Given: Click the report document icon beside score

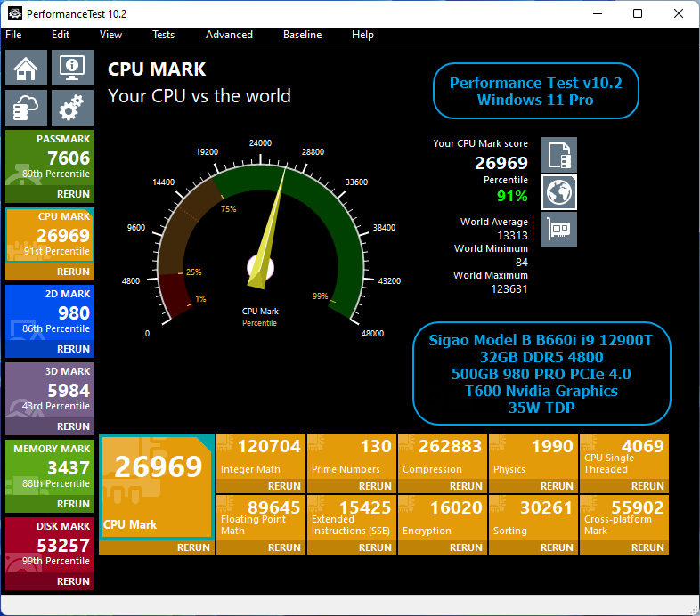Looking at the screenshot, I should point(559,155).
